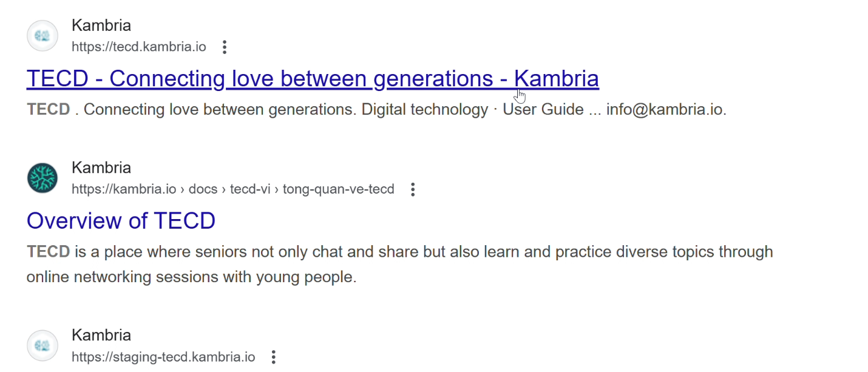
Task: Click the https://tecd.kambria.io URL text
Action: (138, 47)
